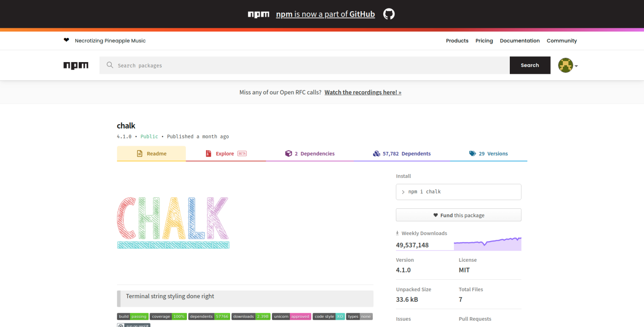Image resolution: width=644 pixels, height=327 pixels.
Task: Click the Readme tab file icon
Action: click(140, 154)
